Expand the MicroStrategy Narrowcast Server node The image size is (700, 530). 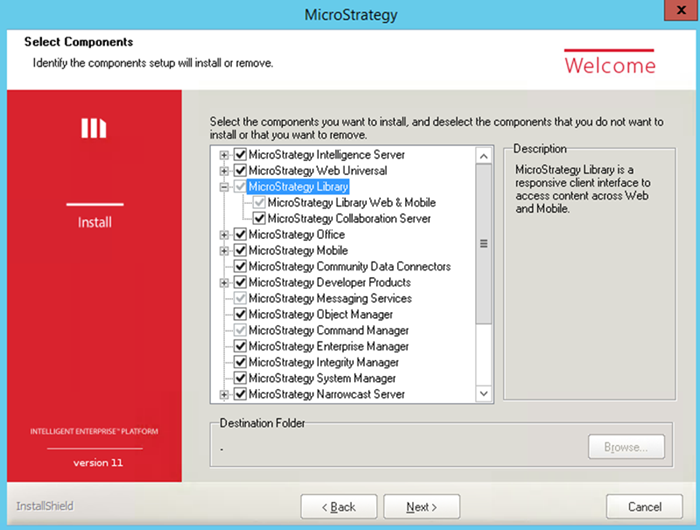[x=224, y=395]
